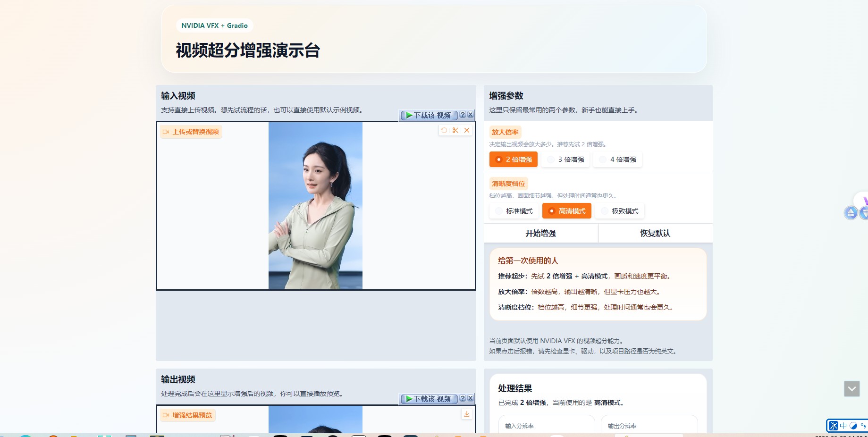Select 高清模式 quality level
The width and height of the screenshot is (868, 437).
pyautogui.click(x=567, y=211)
